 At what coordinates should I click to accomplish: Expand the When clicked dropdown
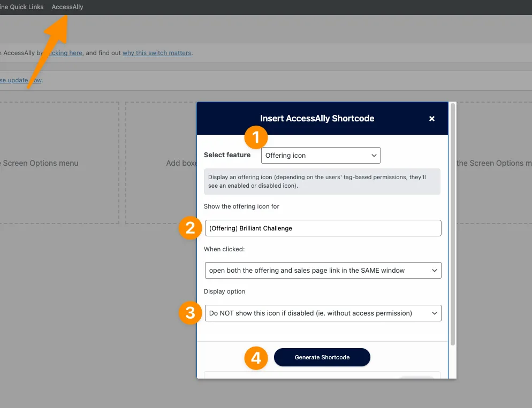tap(323, 271)
